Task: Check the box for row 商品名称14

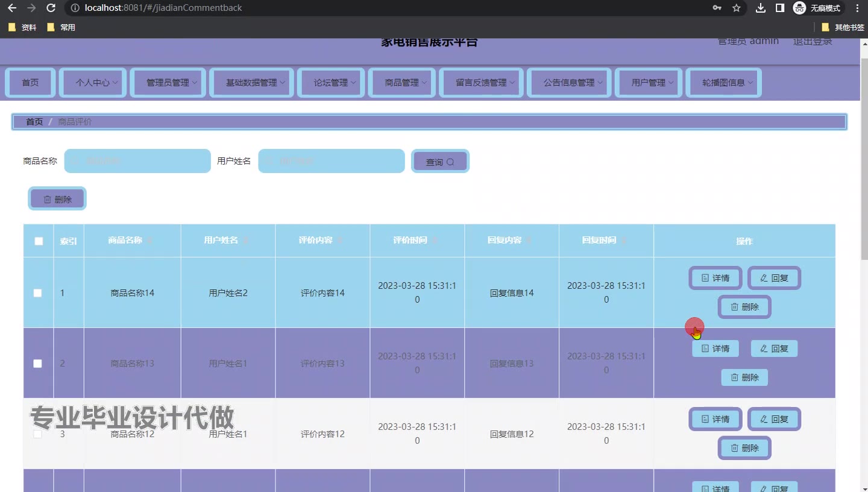Action: pyautogui.click(x=37, y=293)
